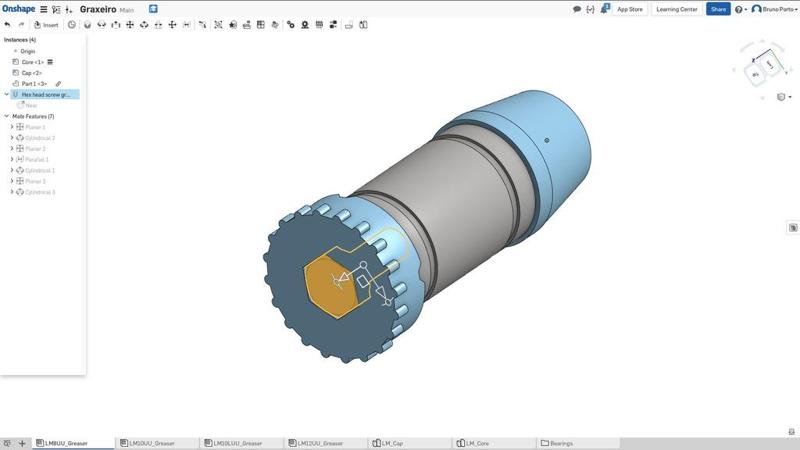Select the Cap <2> instance

click(x=32, y=73)
